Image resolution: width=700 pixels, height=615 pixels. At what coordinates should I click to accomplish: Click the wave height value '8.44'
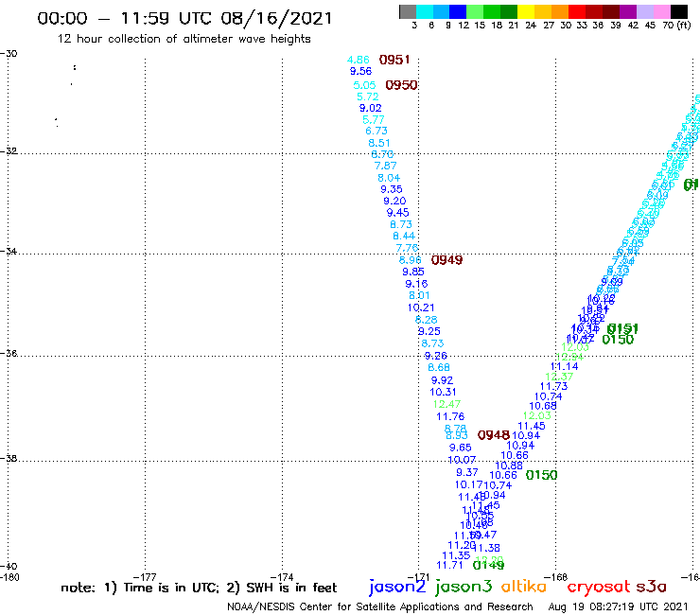coord(404,236)
